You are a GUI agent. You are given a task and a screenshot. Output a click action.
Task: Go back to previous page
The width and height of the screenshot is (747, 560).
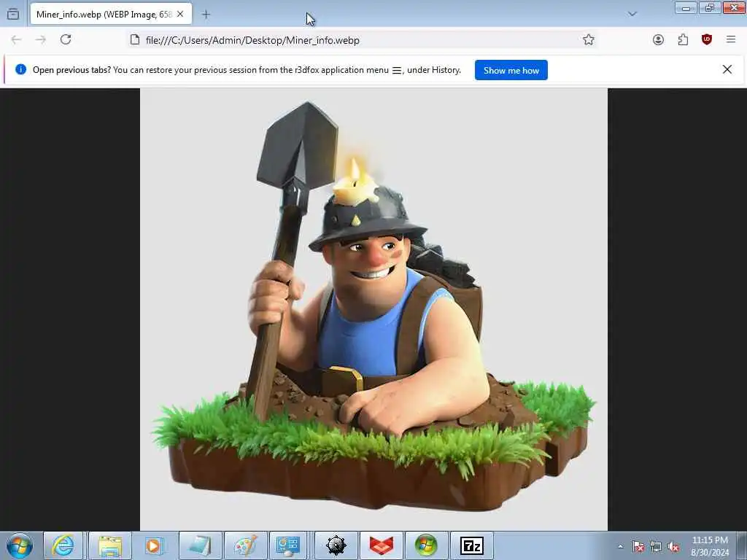[16, 40]
